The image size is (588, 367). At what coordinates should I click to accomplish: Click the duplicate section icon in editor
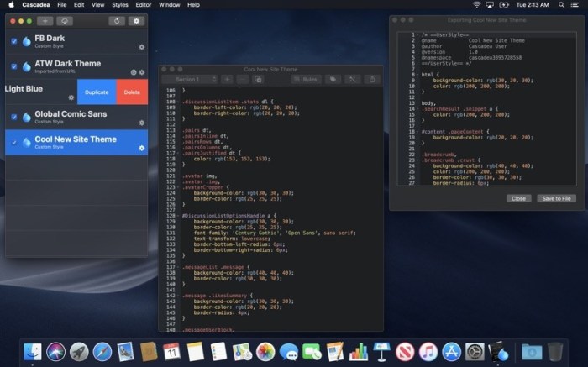259,79
